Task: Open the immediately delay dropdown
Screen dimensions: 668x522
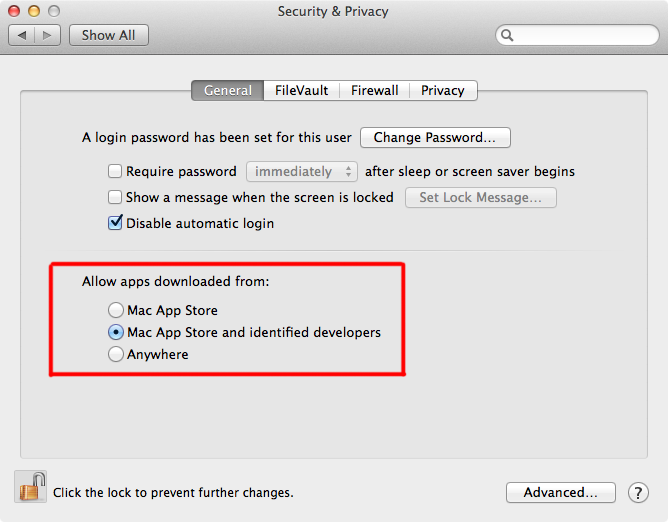Action: click(x=302, y=172)
